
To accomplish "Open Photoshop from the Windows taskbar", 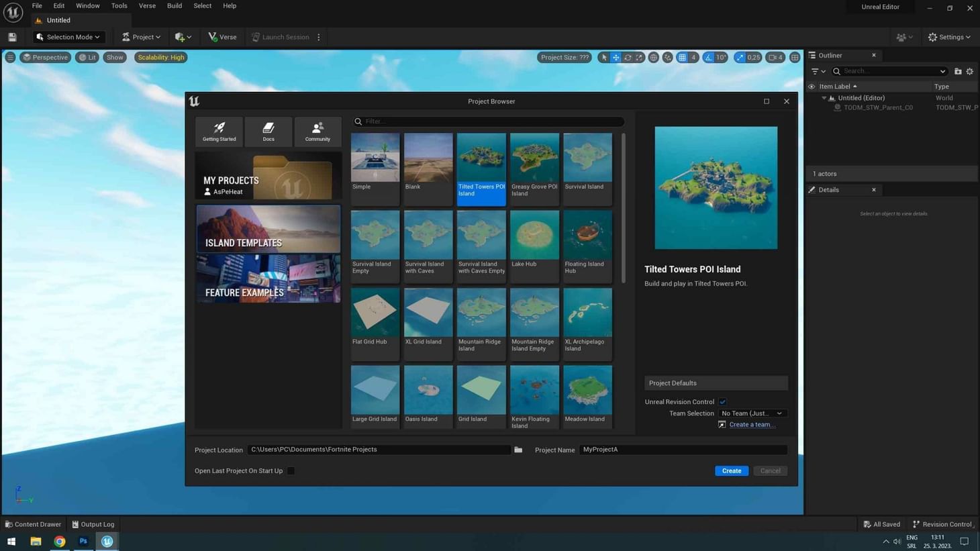I will [x=83, y=541].
